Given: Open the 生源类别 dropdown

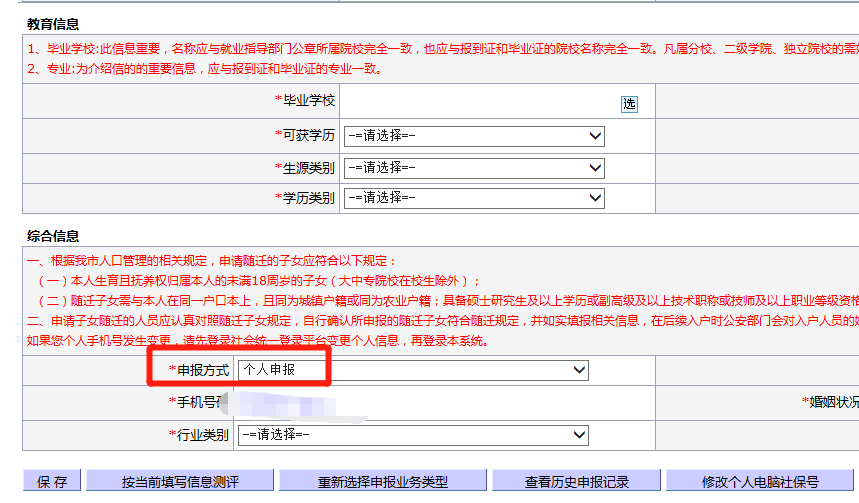Looking at the screenshot, I should (474, 168).
